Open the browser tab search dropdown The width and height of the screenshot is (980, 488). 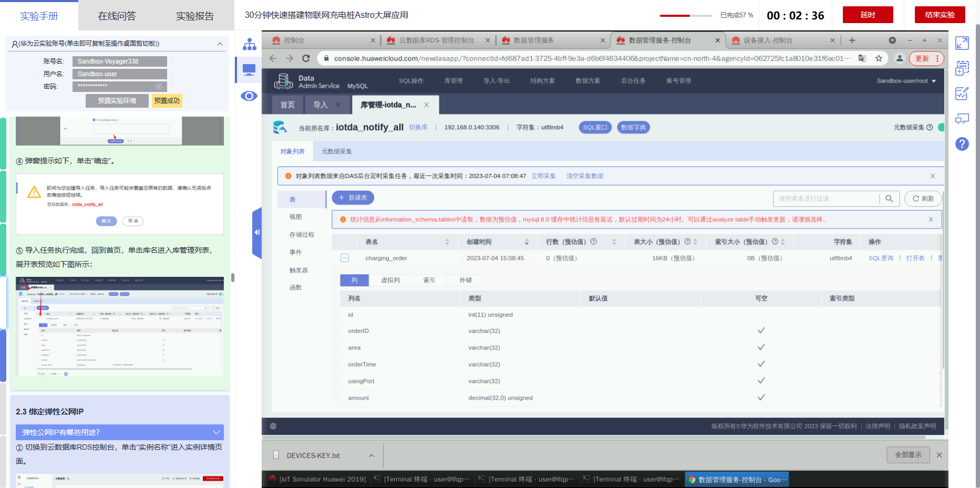coord(892,40)
